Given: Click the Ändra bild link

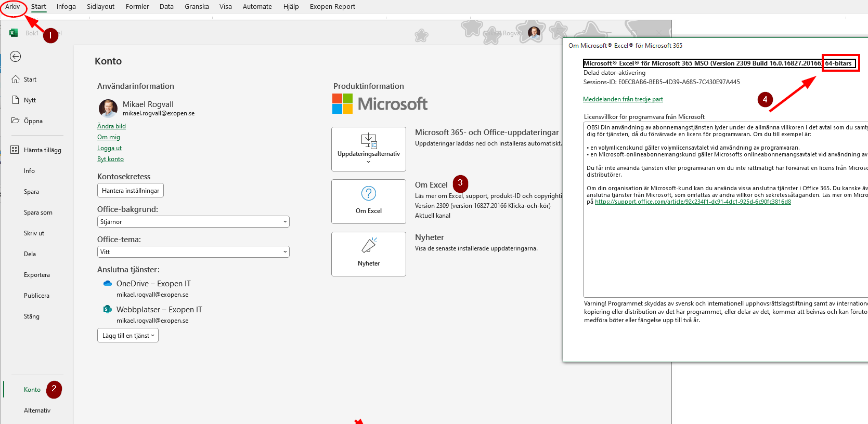Looking at the screenshot, I should 111,126.
